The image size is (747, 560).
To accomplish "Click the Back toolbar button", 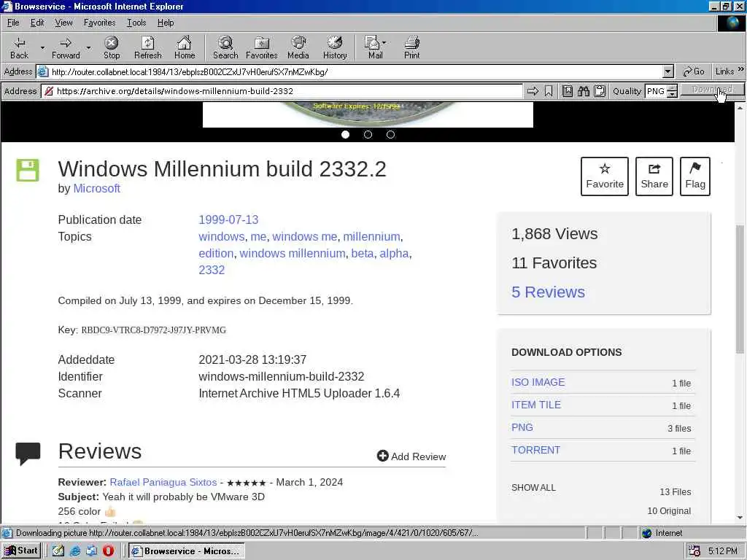I will pos(19,47).
